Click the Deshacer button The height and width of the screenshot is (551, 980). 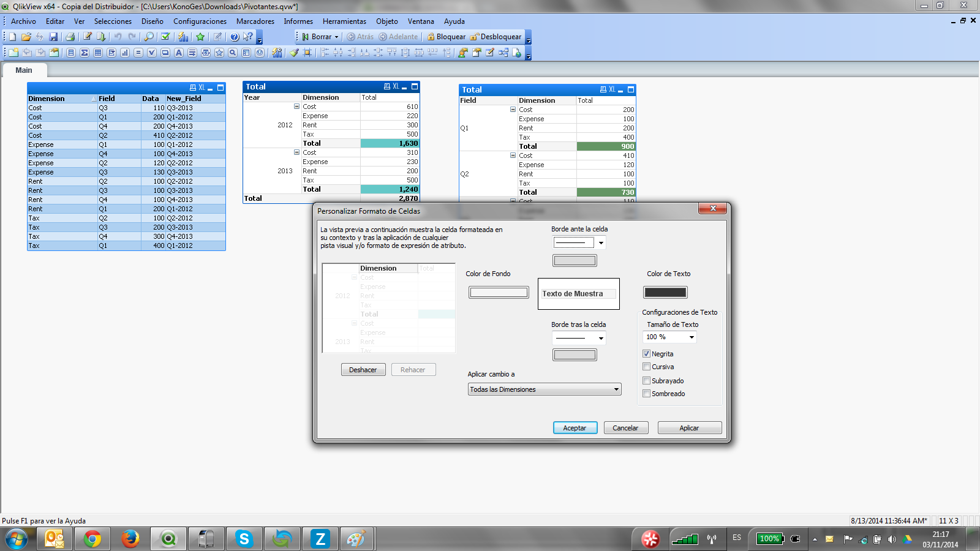[x=363, y=370]
